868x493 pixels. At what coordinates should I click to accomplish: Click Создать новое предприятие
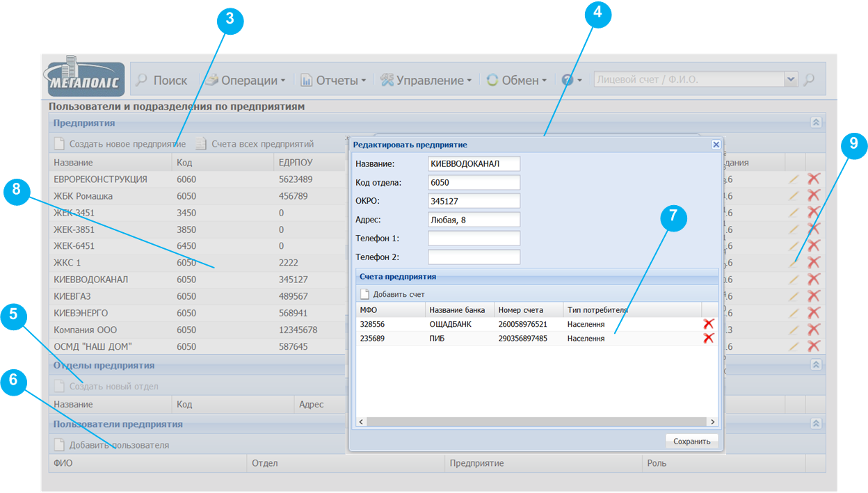(x=120, y=144)
